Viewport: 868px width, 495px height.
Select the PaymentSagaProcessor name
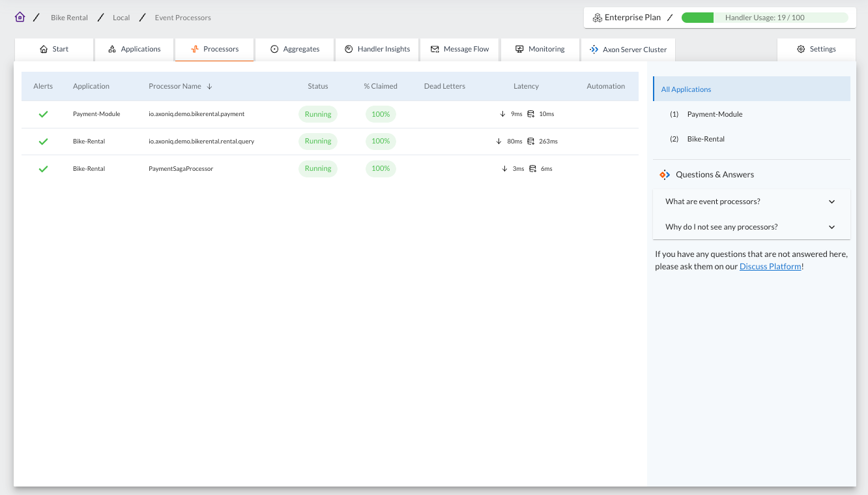coord(181,169)
